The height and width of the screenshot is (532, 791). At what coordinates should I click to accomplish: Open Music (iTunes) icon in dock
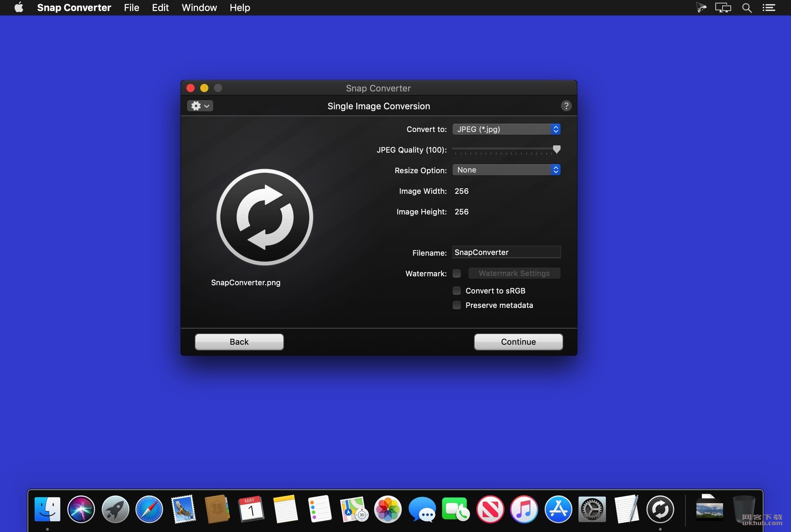[x=524, y=509]
